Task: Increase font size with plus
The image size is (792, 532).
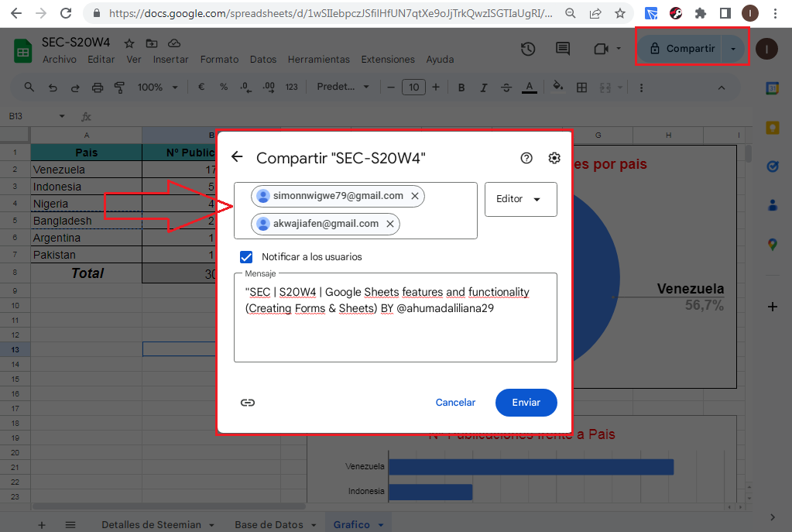Action: (436, 88)
